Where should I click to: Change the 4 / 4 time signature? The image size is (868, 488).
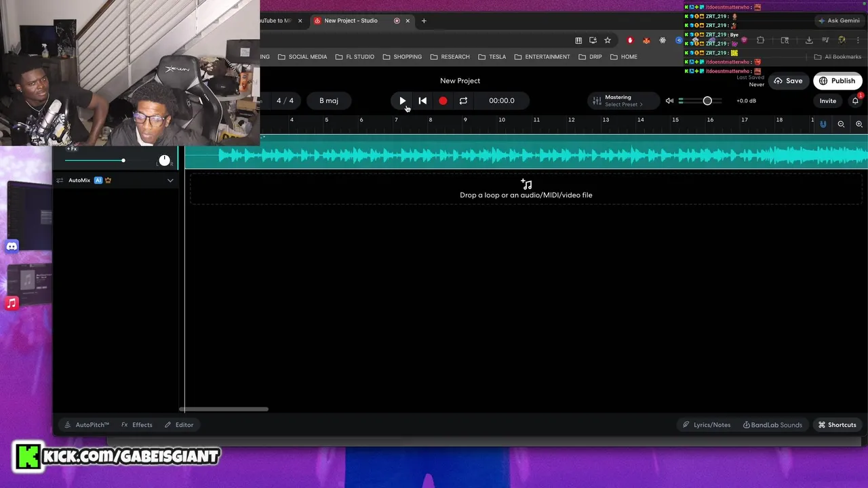(285, 100)
